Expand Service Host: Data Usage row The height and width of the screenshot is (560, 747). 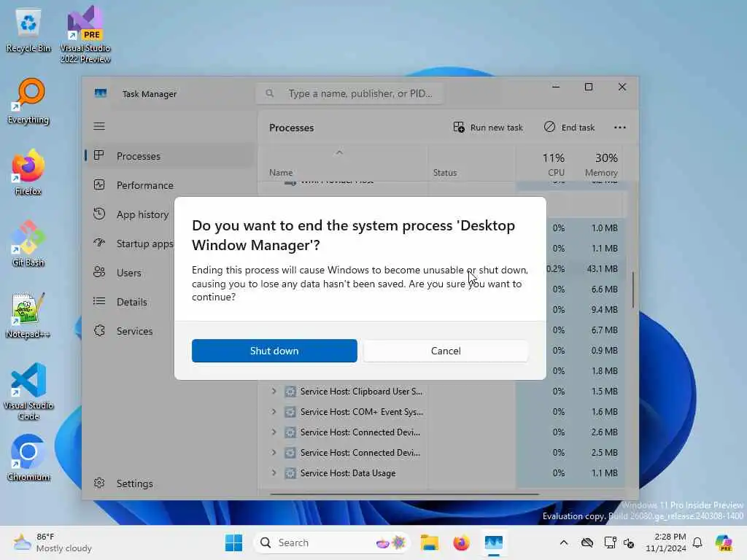[x=274, y=472]
